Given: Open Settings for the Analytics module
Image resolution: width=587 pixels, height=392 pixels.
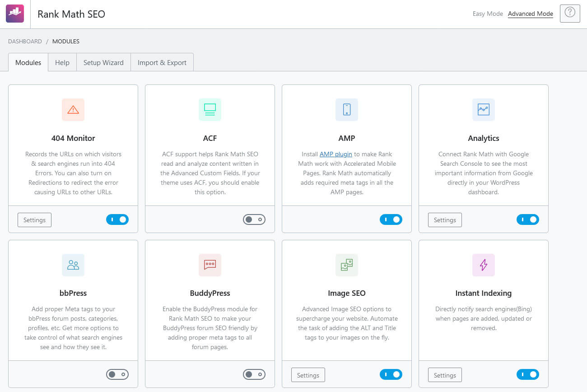Looking at the screenshot, I should 445,220.
